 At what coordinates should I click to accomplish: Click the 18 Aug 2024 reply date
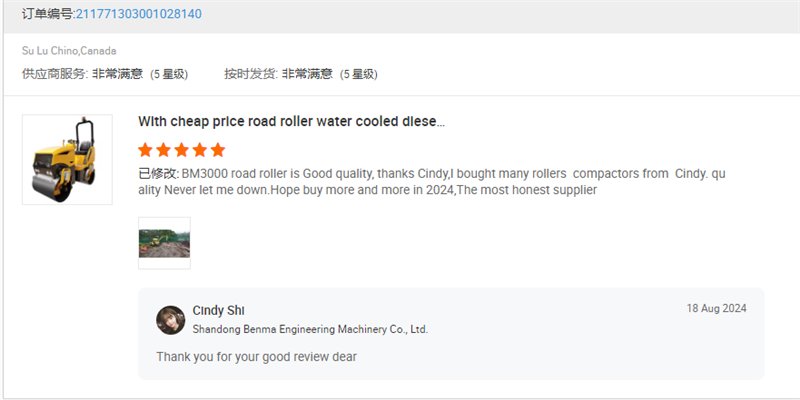point(716,308)
